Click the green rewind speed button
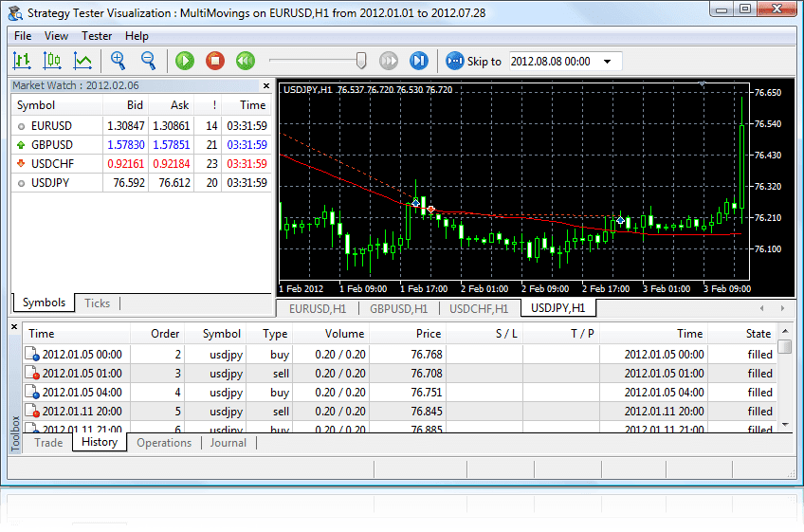Image resolution: width=804 pixels, height=532 pixels. coord(246,61)
